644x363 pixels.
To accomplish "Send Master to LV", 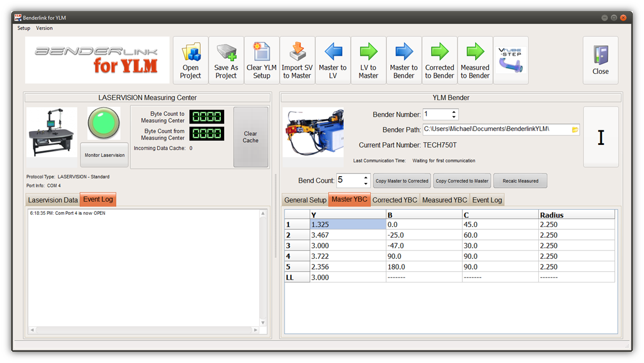I will pyautogui.click(x=333, y=60).
